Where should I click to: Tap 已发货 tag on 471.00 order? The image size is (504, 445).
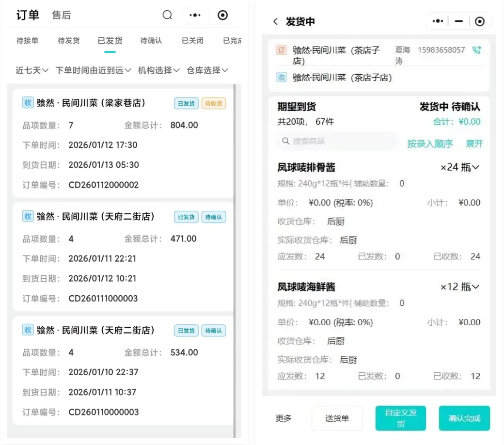pyautogui.click(x=187, y=217)
